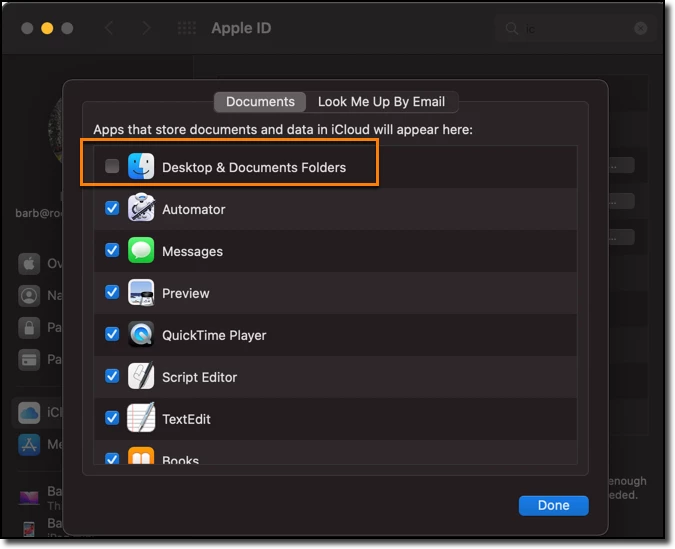675x549 pixels.
Task: Uncheck the Books checkbox
Action: point(112,458)
